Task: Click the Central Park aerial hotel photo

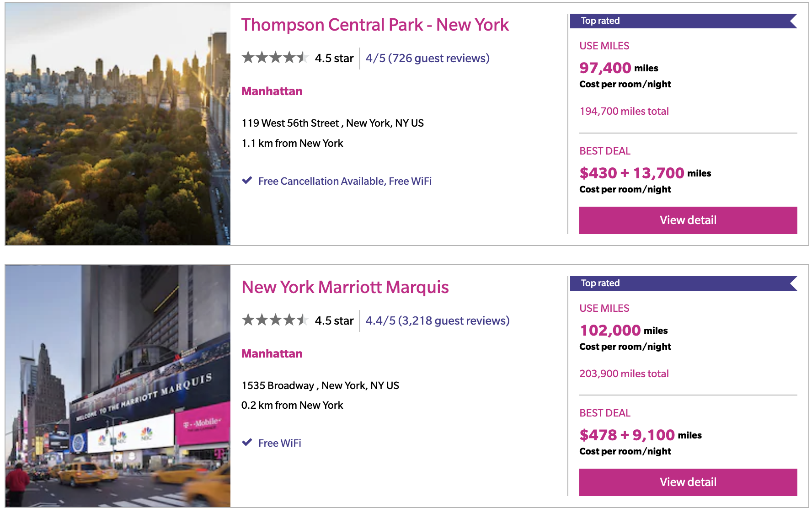Action: [x=118, y=124]
